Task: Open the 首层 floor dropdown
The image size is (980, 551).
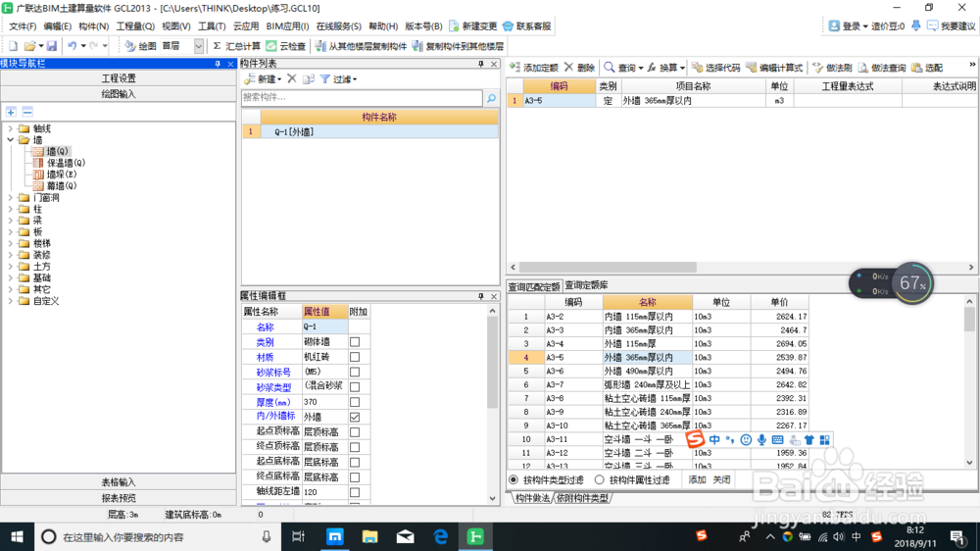Action: [x=198, y=46]
